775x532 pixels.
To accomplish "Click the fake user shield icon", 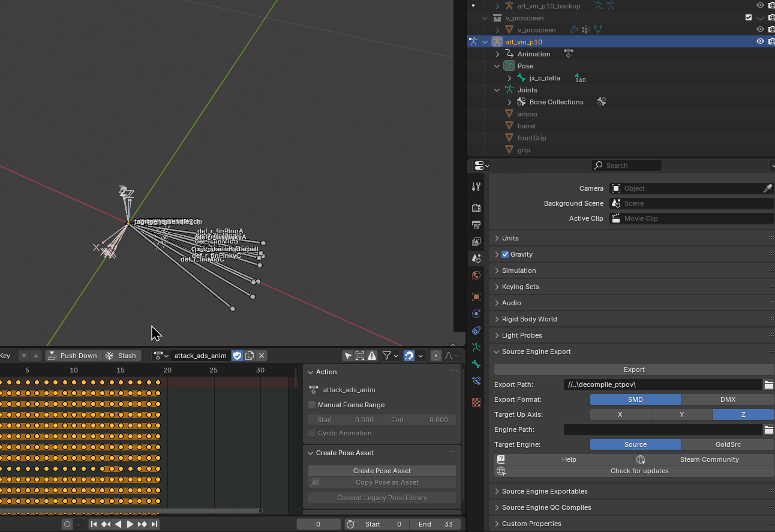I will [237, 356].
